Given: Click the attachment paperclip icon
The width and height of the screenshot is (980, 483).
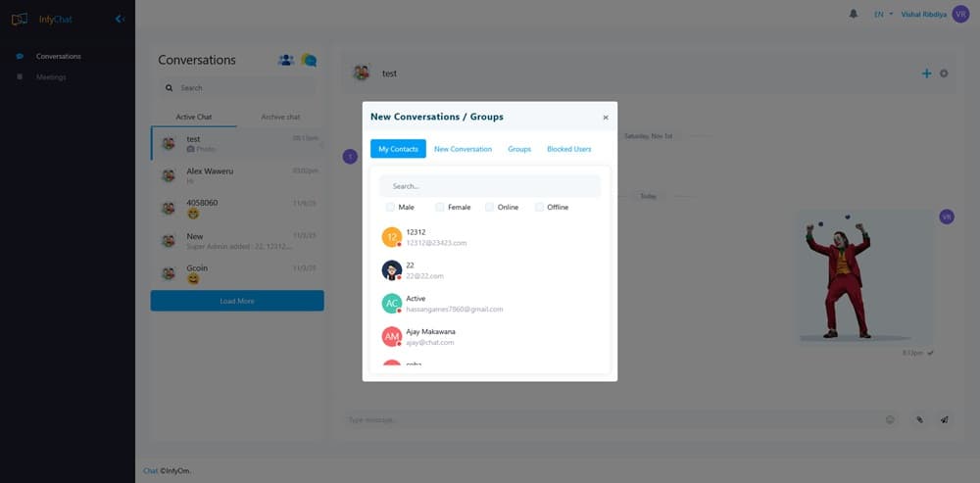Looking at the screenshot, I should pos(919,419).
